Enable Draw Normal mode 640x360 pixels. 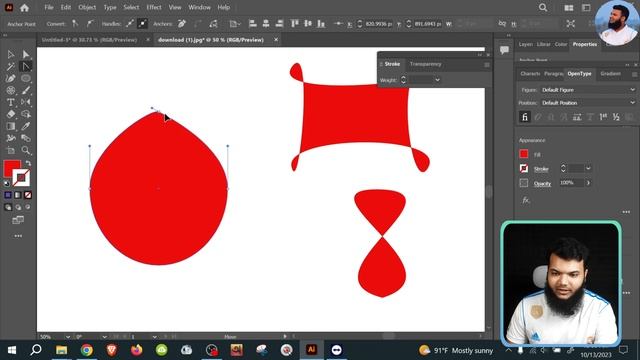click(8, 207)
